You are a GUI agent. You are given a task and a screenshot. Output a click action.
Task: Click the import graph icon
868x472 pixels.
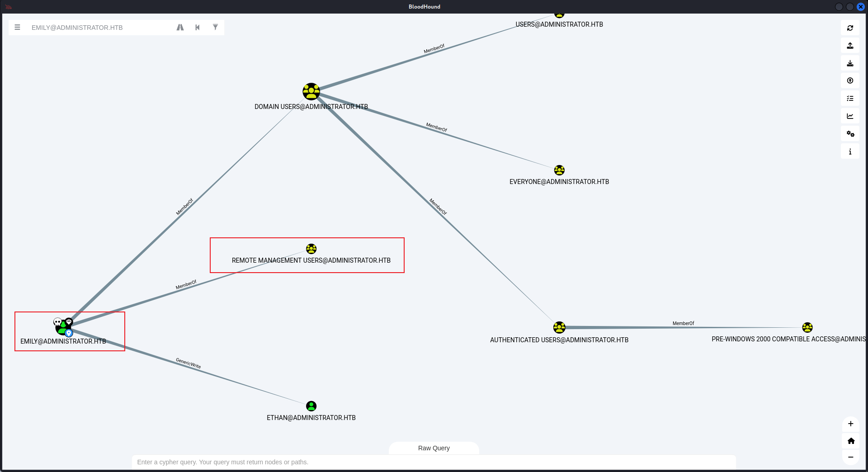pyautogui.click(x=850, y=63)
